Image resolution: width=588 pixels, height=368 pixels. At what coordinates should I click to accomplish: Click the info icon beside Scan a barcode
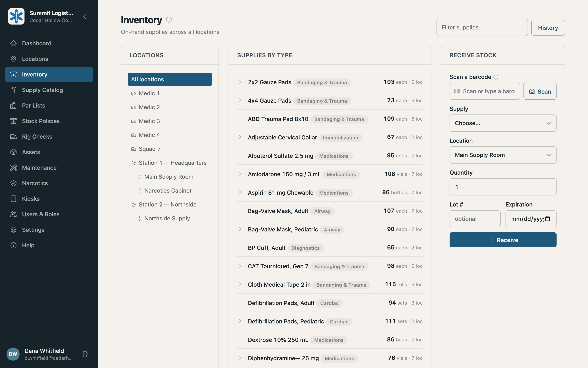(x=496, y=77)
